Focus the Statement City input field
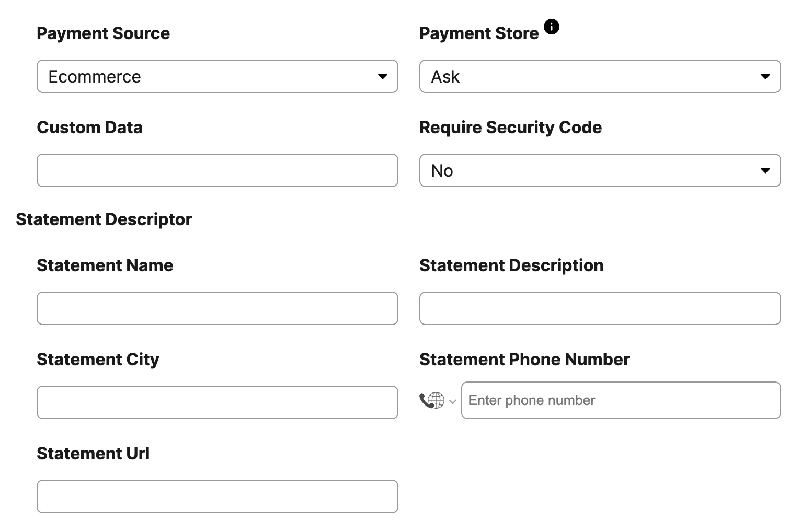The height and width of the screenshot is (532, 801). pos(218,402)
